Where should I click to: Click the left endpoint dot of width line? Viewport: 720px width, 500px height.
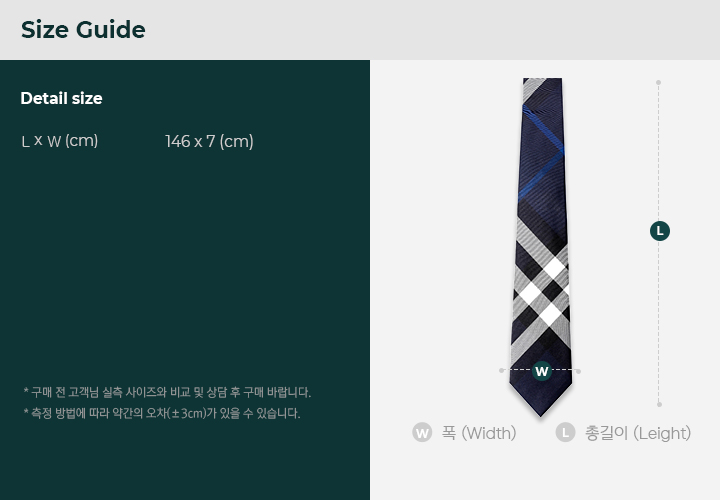click(501, 371)
